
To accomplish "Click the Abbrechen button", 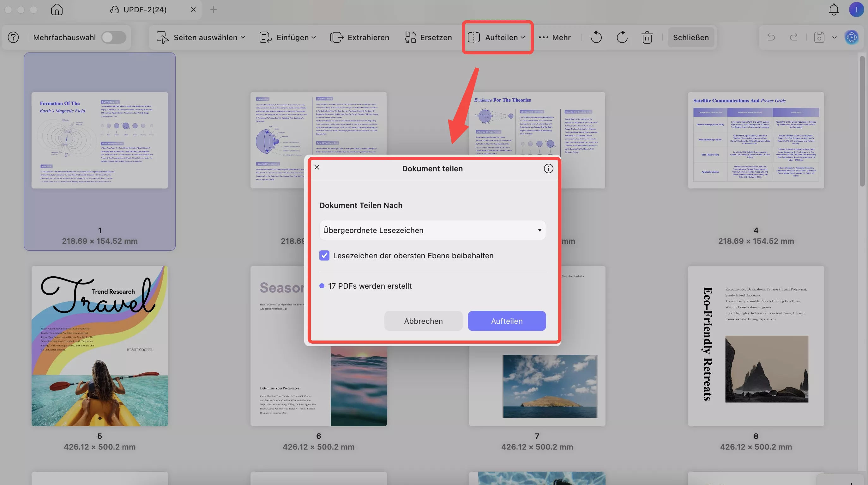I will click(423, 321).
